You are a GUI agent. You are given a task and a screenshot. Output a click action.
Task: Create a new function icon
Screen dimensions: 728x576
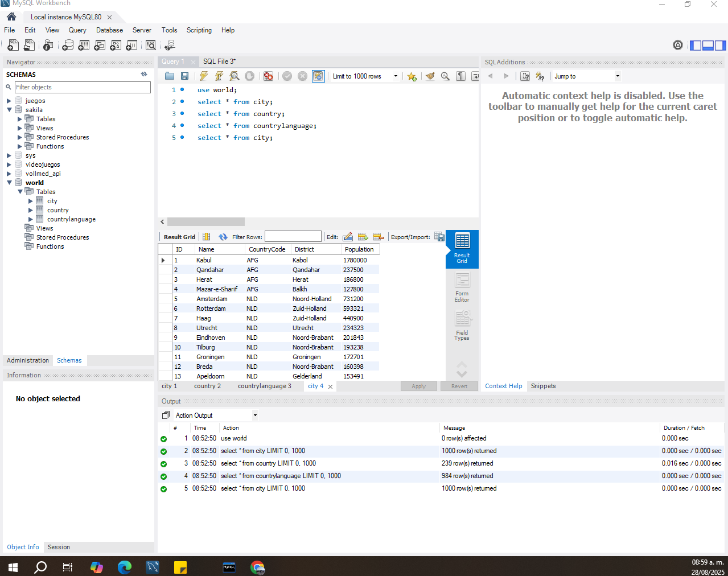click(x=131, y=45)
